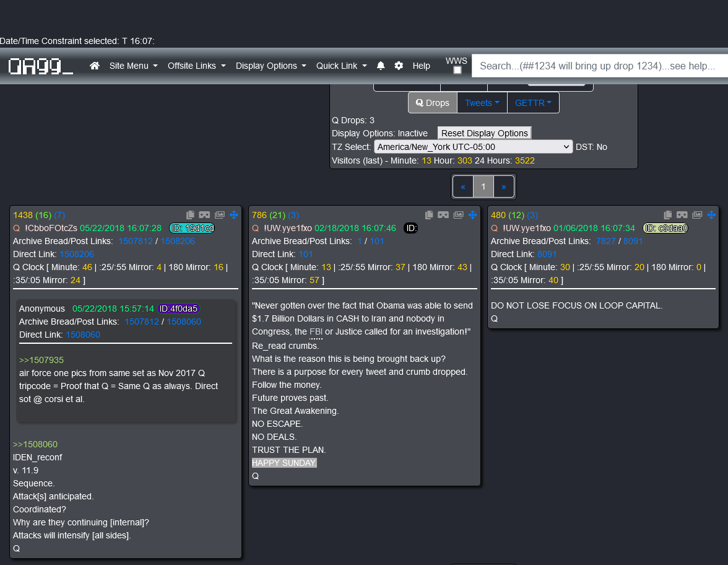
Task: Select page 1 in pagination
Action: (x=483, y=187)
